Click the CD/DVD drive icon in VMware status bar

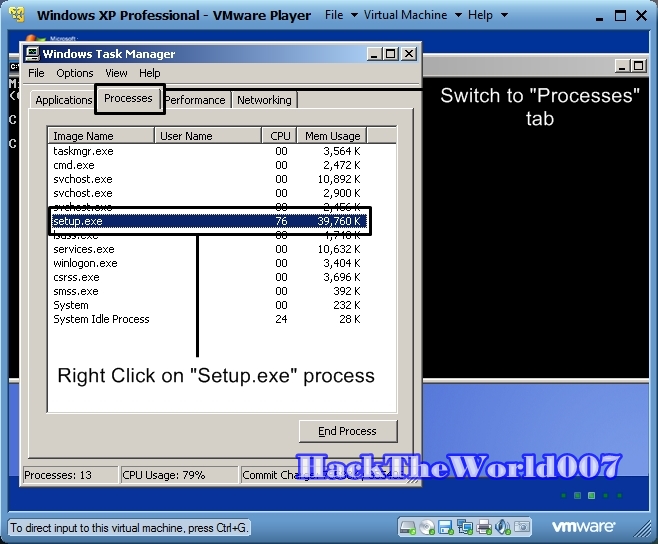coord(427,527)
